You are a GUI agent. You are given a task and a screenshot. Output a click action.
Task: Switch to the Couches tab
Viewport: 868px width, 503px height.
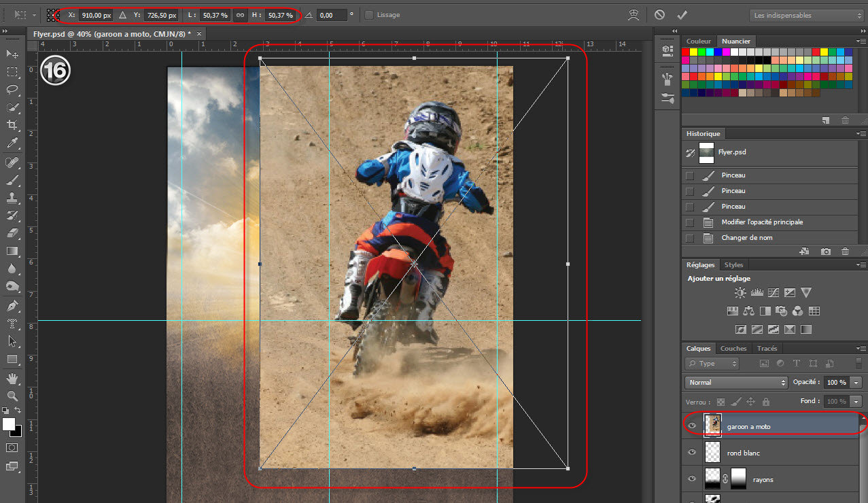733,349
